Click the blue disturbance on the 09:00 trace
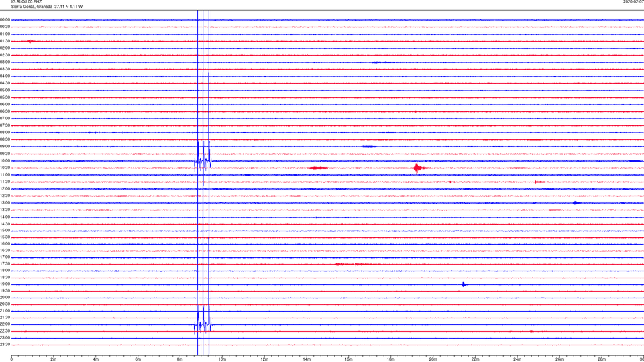The width and height of the screenshot is (644, 362). coord(369,147)
